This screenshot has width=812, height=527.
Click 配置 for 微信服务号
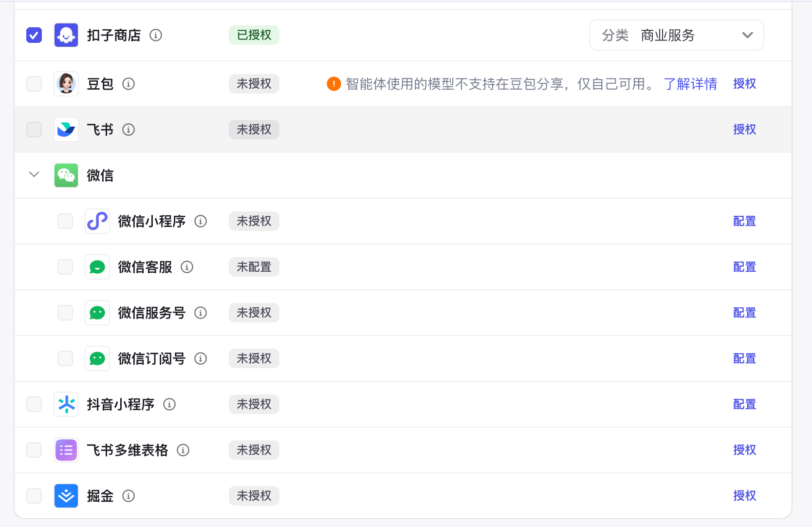click(745, 313)
